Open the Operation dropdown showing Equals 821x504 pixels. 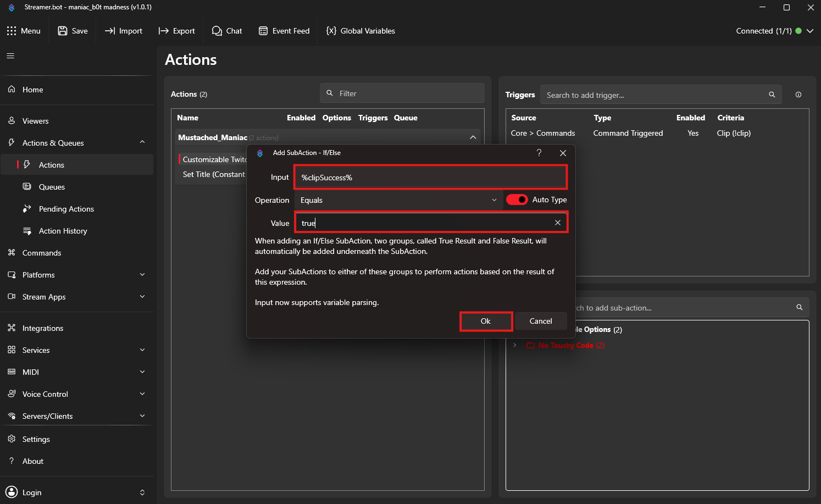coord(398,200)
